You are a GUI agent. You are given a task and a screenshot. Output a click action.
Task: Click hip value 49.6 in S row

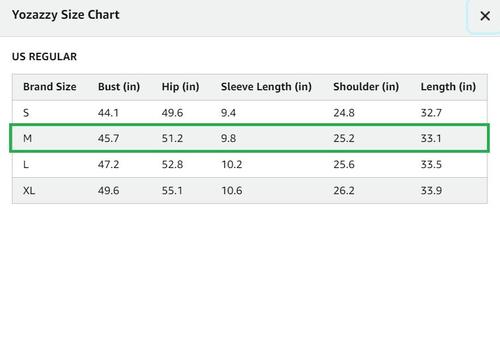point(172,113)
